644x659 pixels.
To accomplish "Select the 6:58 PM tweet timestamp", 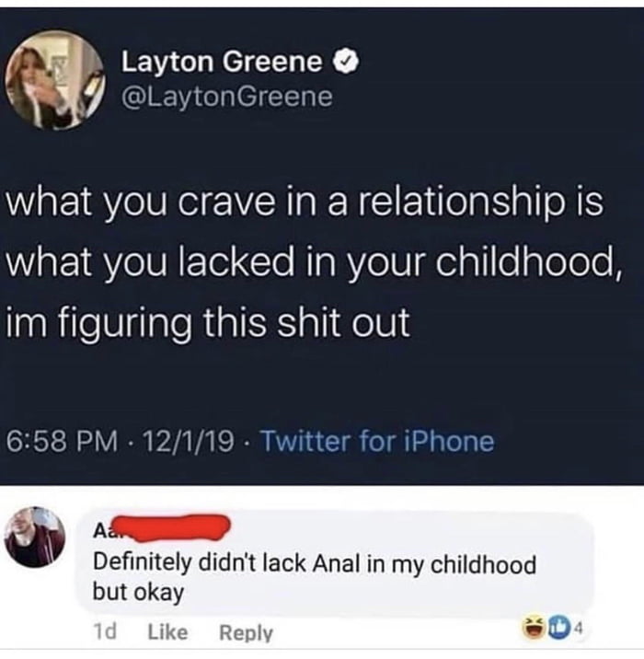I will coord(63,442).
